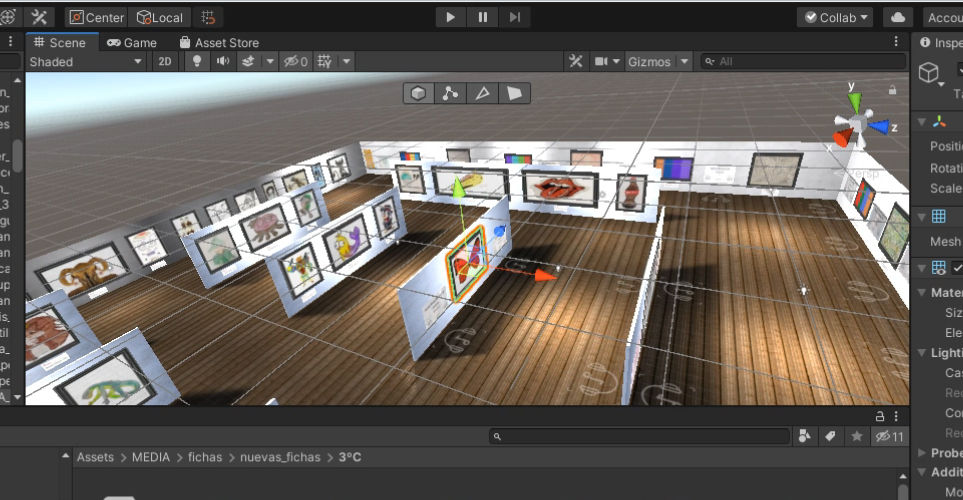Click the Step frame button
This screenshot has width=963, height=500.
coord(515,17)
